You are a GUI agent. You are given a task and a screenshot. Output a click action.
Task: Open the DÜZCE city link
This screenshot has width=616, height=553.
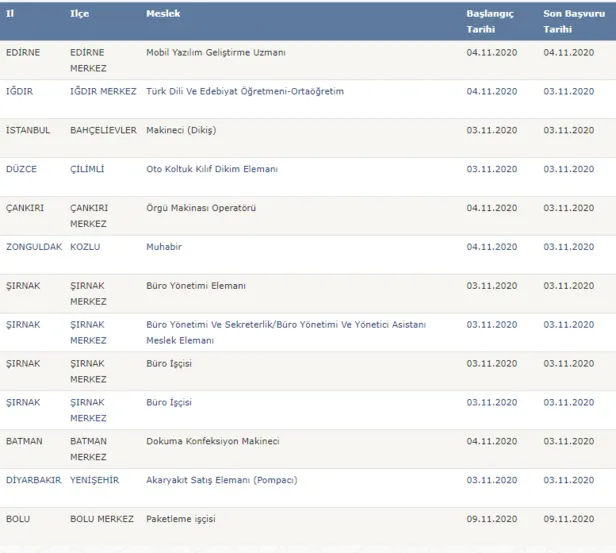tap(21, 169)
